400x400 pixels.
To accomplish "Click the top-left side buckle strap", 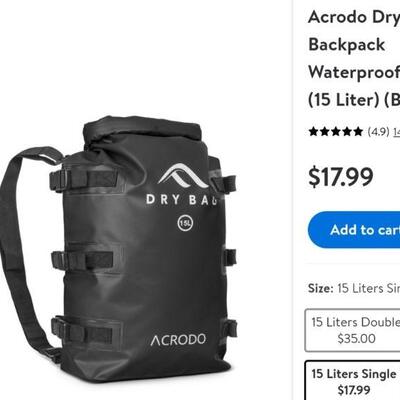I will [83, 179].
